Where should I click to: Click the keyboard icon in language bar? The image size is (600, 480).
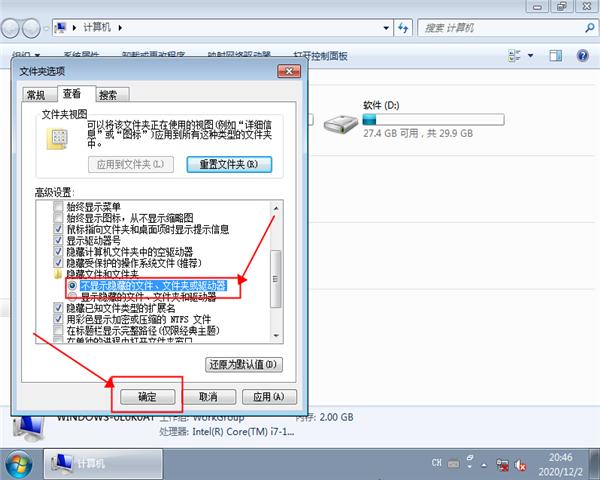(456, 463)
